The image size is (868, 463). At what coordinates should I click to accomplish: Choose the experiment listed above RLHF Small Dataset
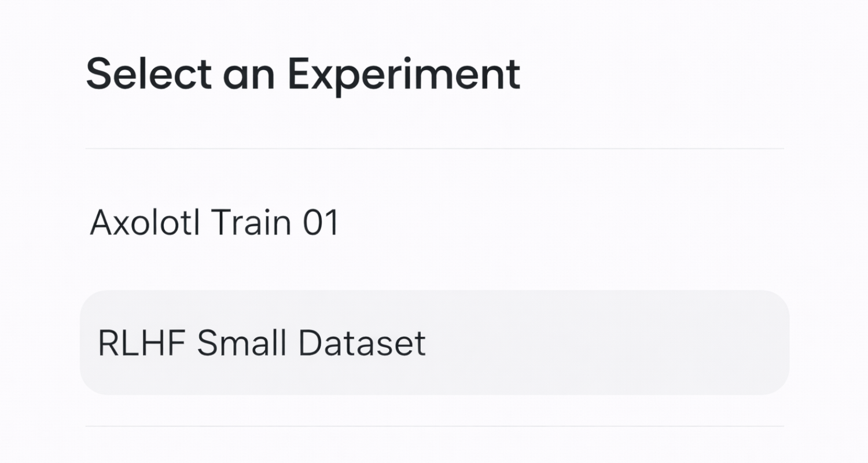[214, 223]
